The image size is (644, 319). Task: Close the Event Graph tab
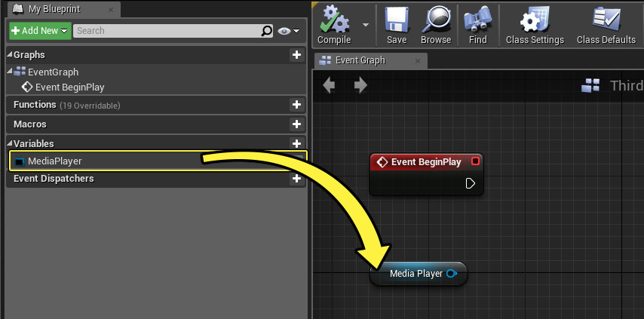click(418, 61)
